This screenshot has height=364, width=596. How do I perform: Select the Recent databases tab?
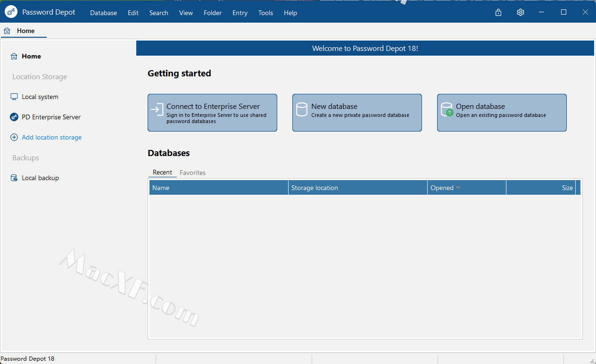tap(162, 173)
